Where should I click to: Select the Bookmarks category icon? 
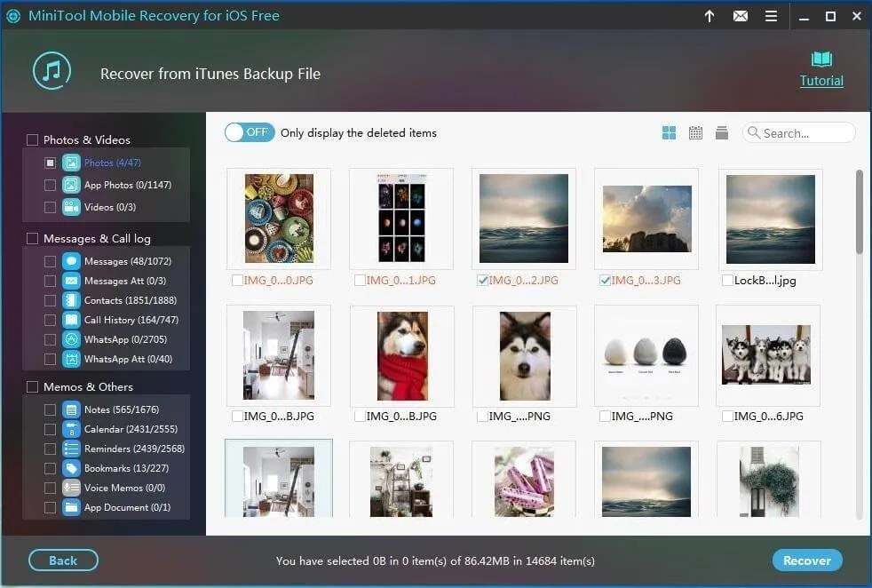coord(71,468)
